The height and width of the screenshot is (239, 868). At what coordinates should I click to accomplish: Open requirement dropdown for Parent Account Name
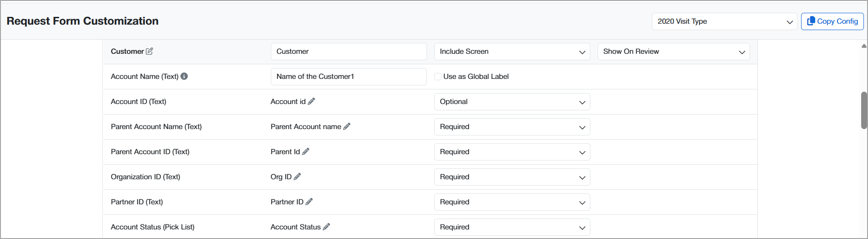click(512, 127)
